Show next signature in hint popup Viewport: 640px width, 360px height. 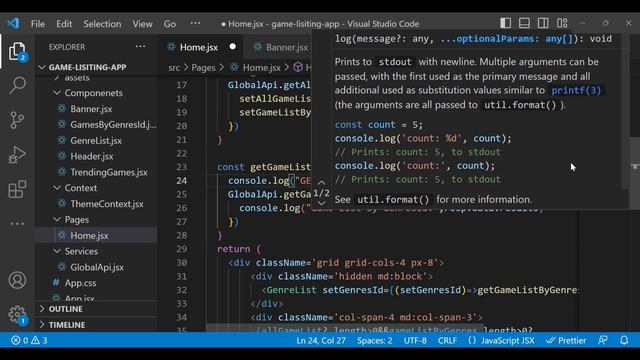[321, 203]
